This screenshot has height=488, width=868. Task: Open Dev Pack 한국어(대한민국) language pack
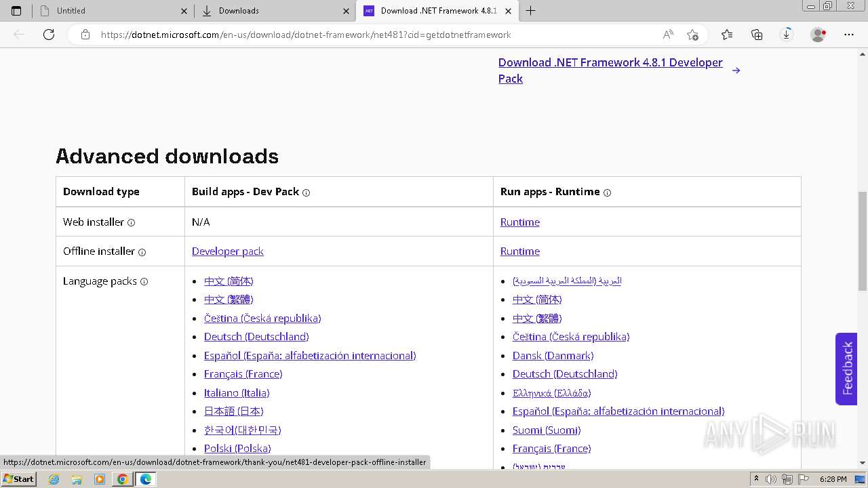[x=243, y=430]
